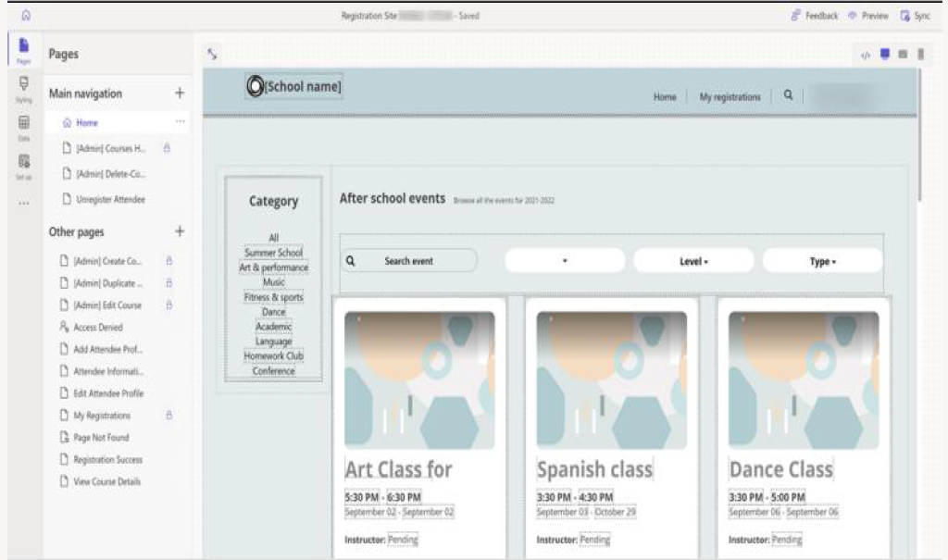Click the site search magnifier in header
Screen dimensions: 948x560
[x=789, y=95]
